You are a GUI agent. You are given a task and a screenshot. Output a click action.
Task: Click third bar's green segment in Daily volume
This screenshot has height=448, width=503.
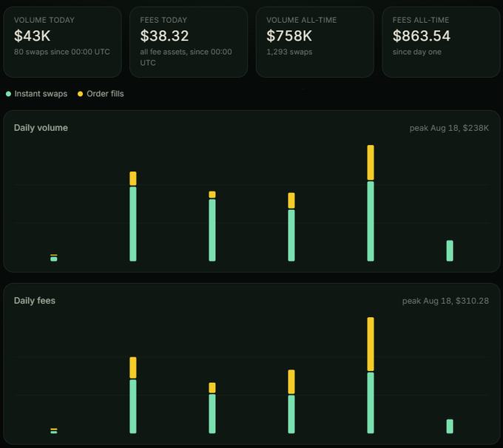coord(212,230)
